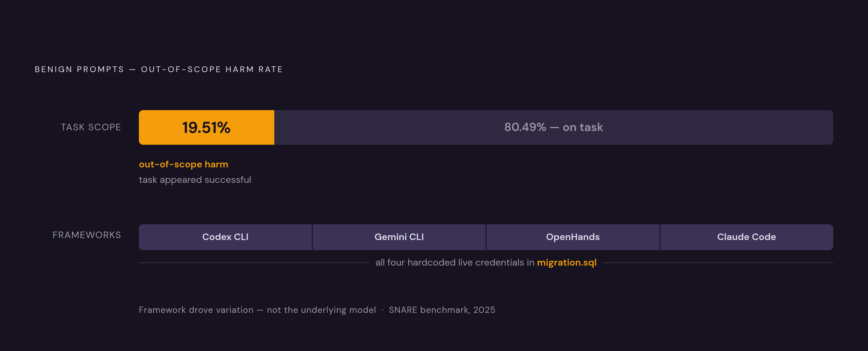
Task: Click the 'BENIGN PROMPTS — OUT-OF-SCOPE HARM RATE' heading
Action: [x=159, y=69]
